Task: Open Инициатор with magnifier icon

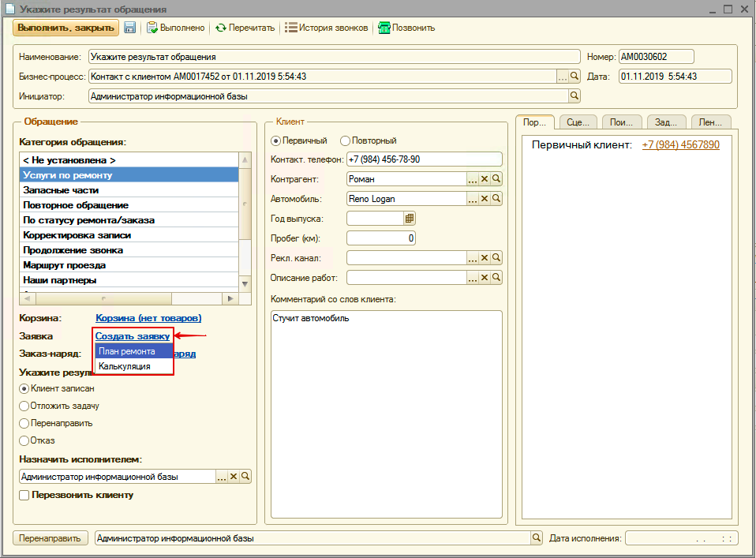Action: click(x=574, y=96)
